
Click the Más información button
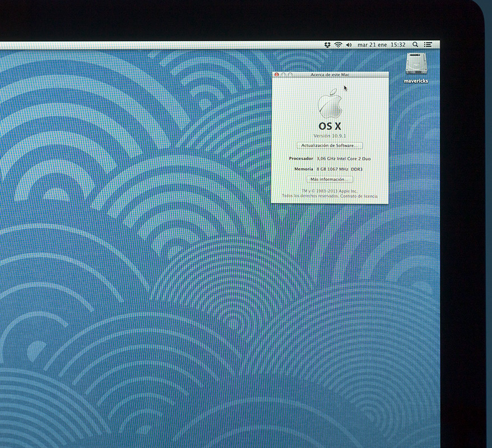click(329, 179)
